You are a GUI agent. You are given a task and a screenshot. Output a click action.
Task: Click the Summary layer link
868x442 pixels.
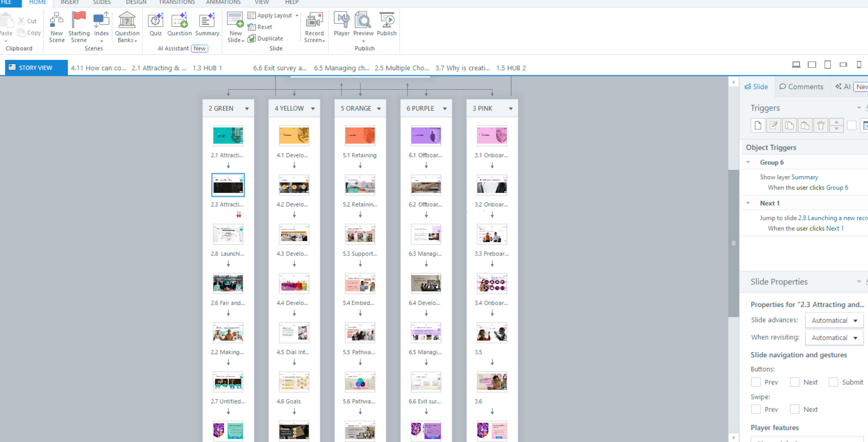tap(804, 177)
